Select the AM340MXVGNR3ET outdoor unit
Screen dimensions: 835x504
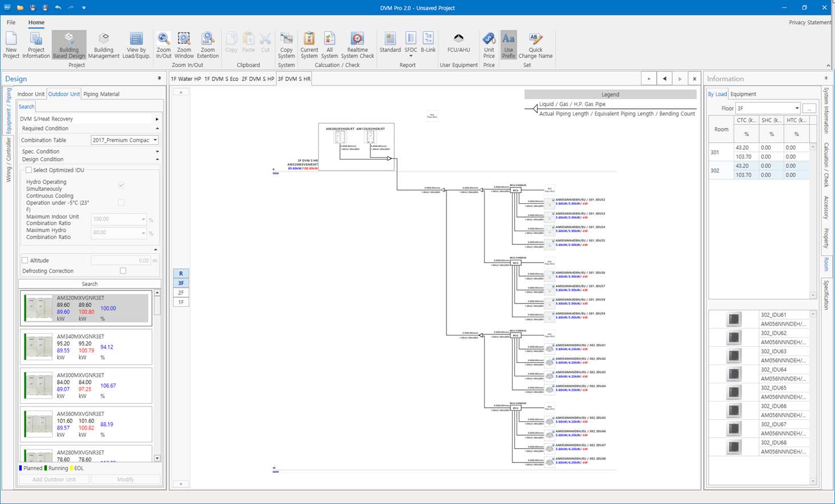87,347
